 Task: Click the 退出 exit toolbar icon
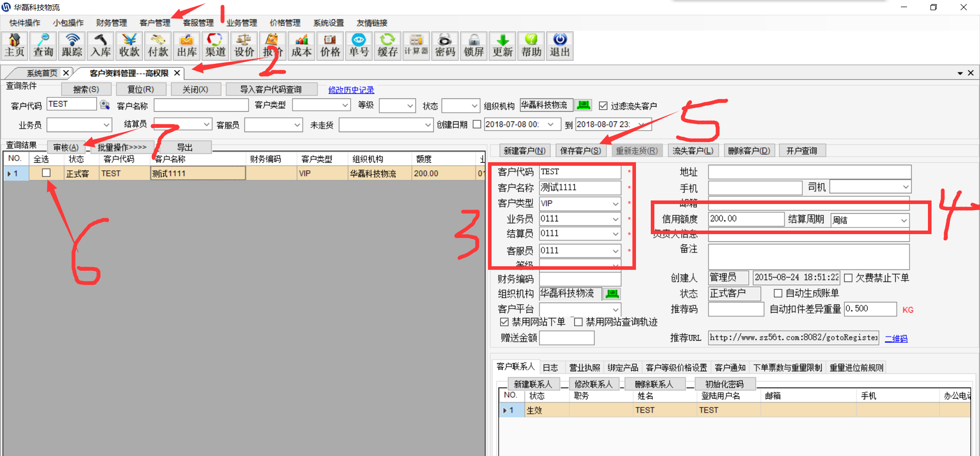pos(559,46)
